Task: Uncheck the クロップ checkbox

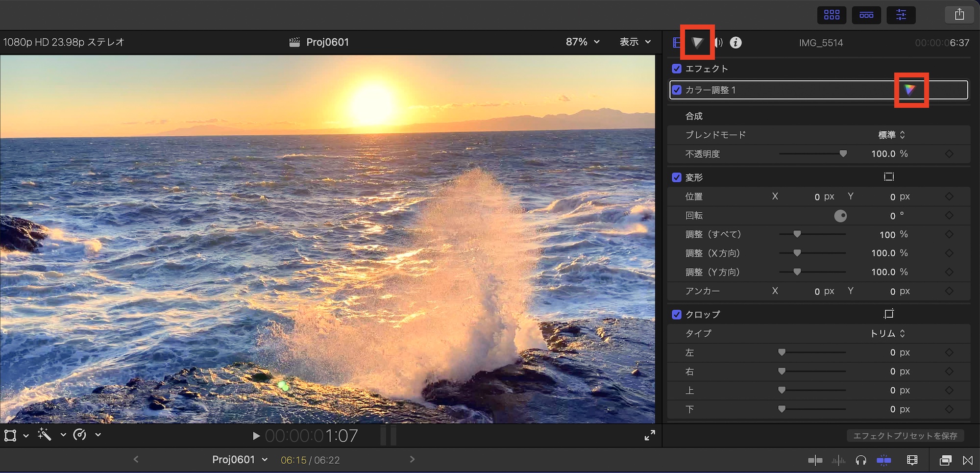Action: click(677, 315)
